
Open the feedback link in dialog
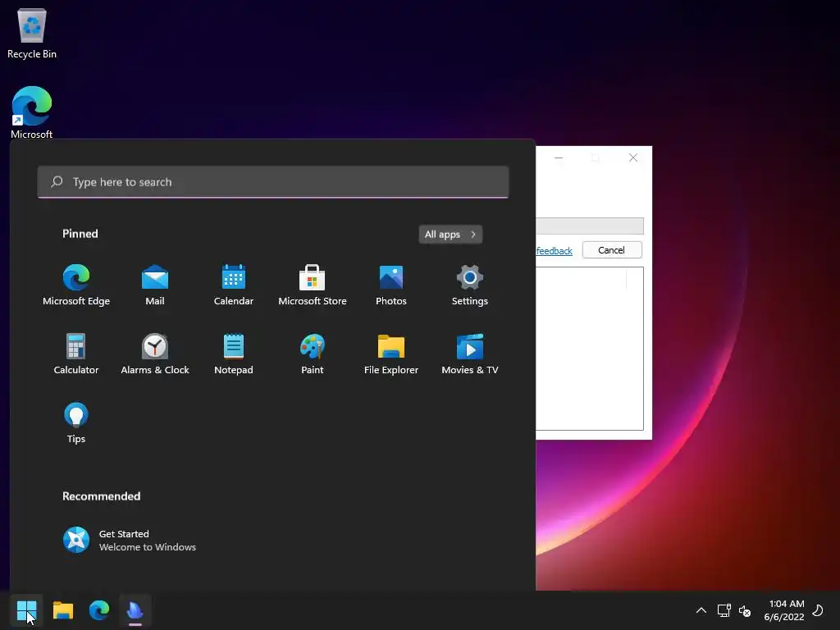tap(555, 251)
